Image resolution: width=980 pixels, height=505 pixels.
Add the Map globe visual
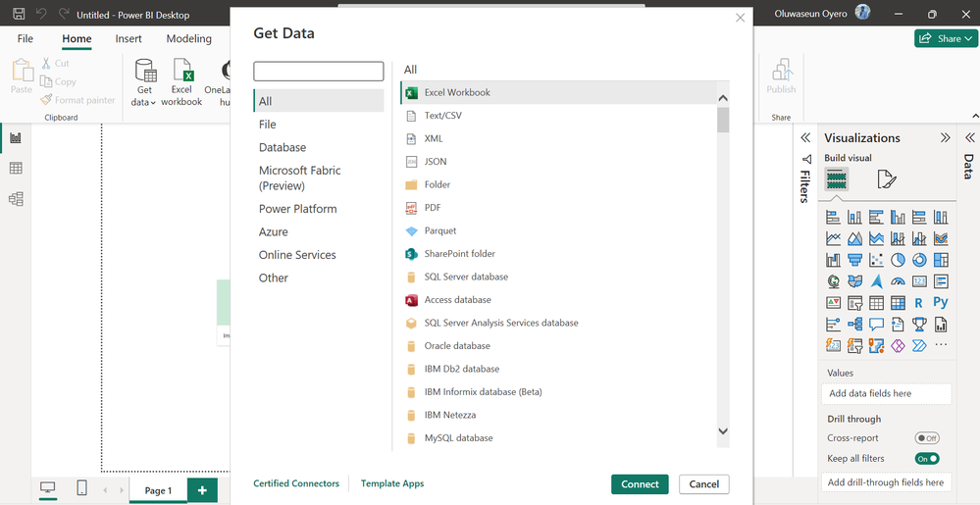point(833,281)
